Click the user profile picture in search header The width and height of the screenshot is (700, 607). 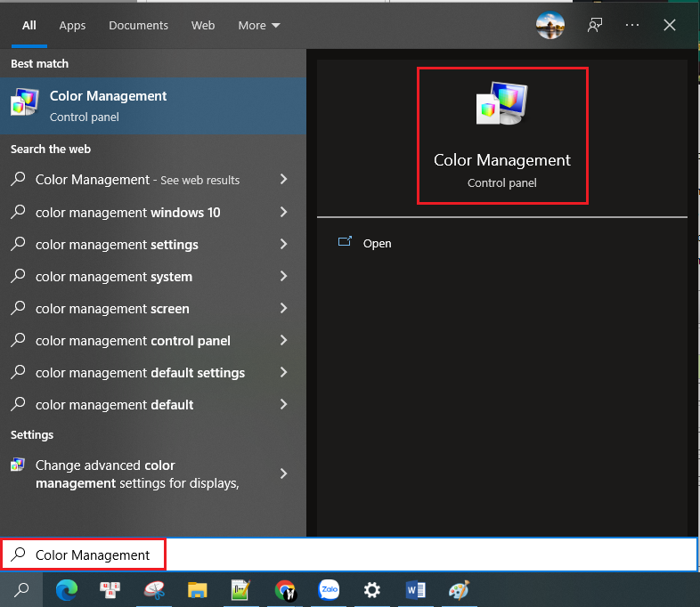pyautogui.click(x=550, y=26)
